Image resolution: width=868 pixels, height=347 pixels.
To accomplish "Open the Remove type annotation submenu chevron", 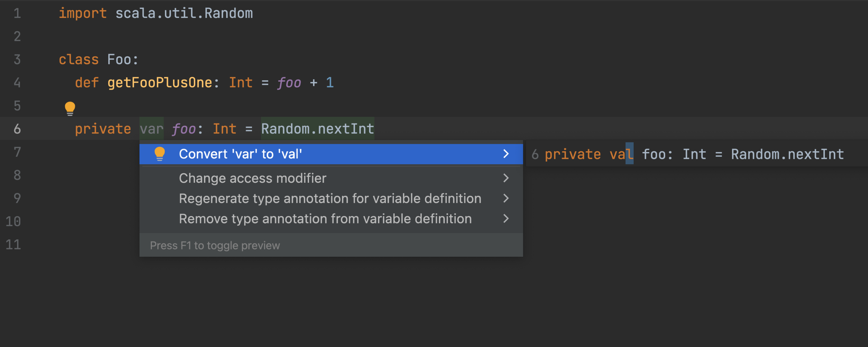I will (506, 219).
